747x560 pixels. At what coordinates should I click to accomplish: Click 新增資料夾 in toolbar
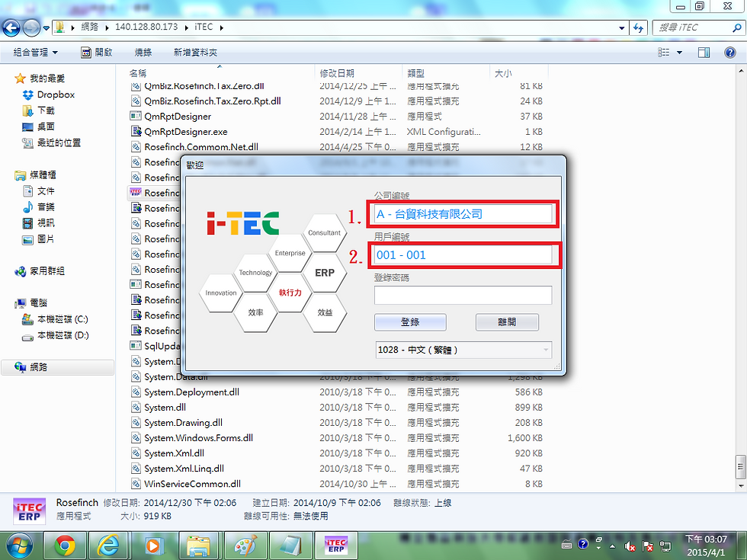195,53
